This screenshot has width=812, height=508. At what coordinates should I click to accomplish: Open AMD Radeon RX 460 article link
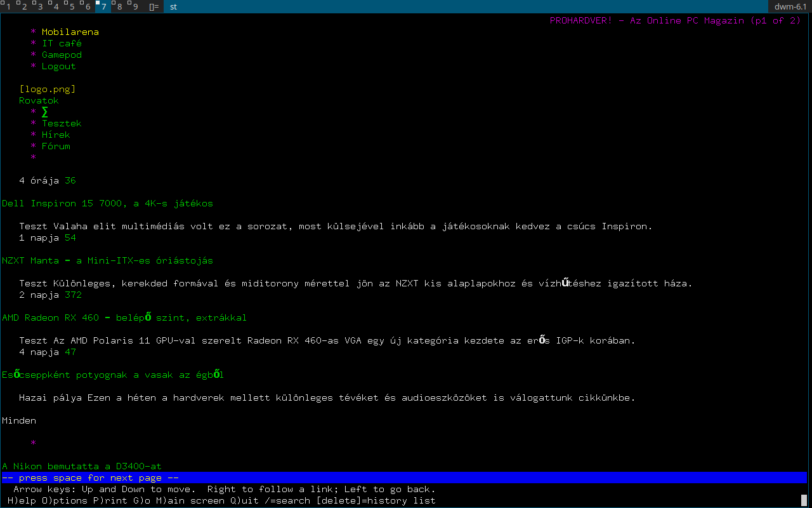click(x=124, y=317)
